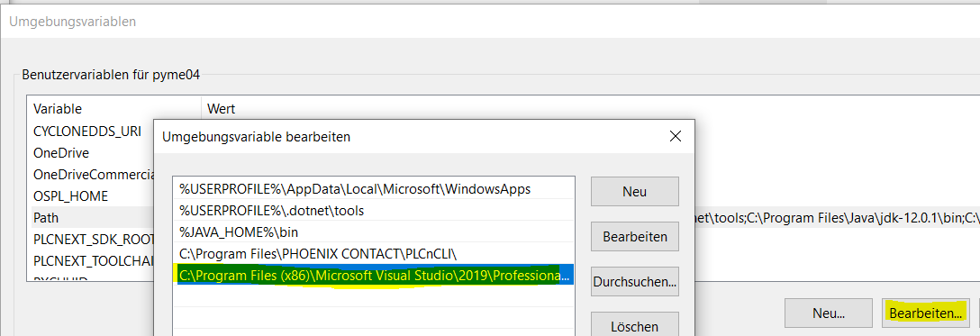Viewport: 980px width, 336px height.
Task: Select the OneDriveCommercial variable row
Action: tap(93, 174)
